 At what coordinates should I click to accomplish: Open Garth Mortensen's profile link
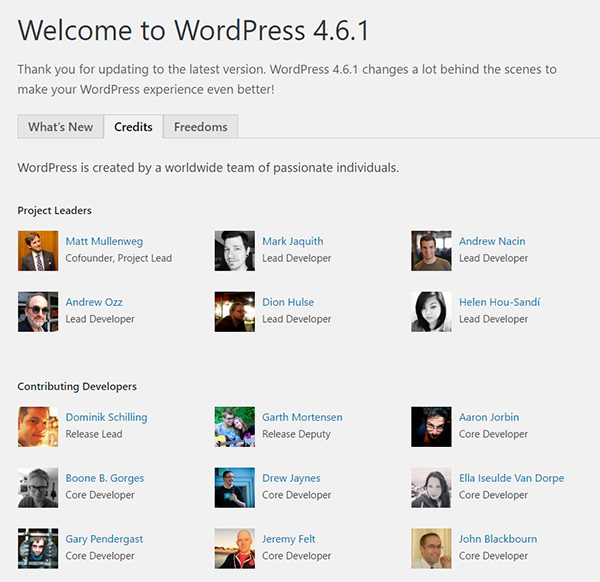pyautogui.click(x=302, y=417)
